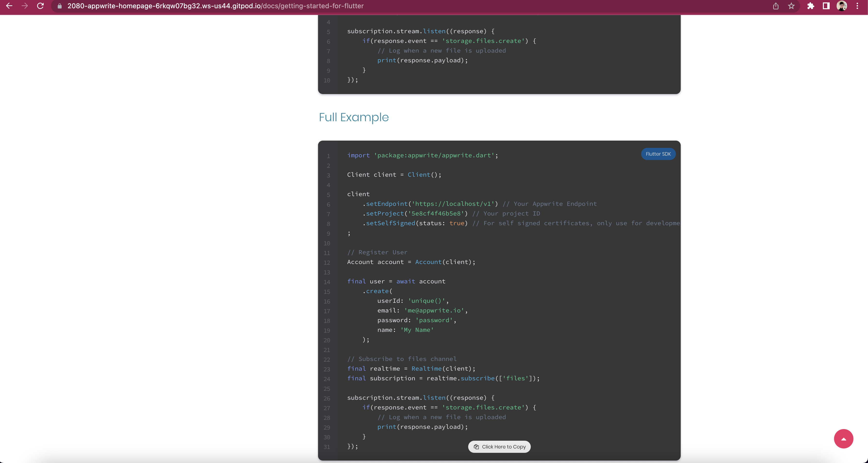The width and height of the screenshot is (868, 463).
Task: Click the Account account = Account(client) line
Action: coord(411,262)
